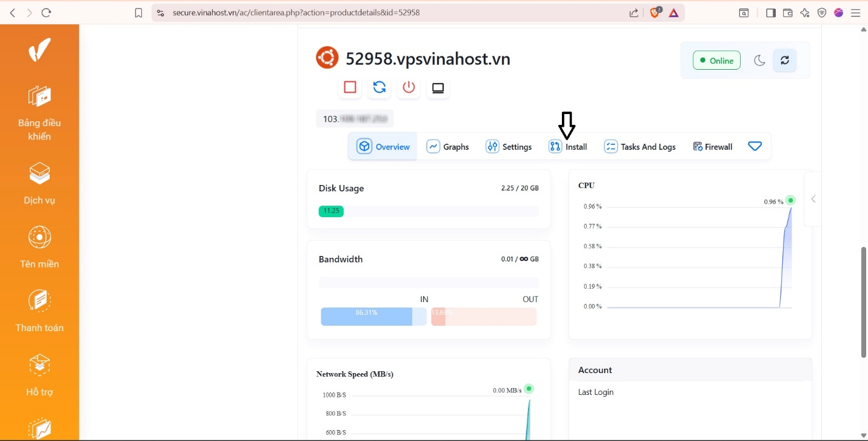
Task: Open the VNC console laptop icon
Action: click(438, 88)
